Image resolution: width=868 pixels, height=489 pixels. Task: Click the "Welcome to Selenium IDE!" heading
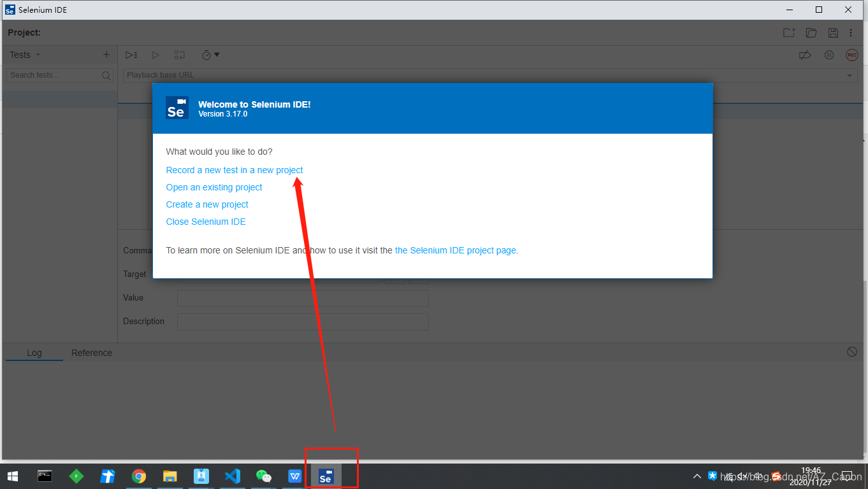(254, 104)
